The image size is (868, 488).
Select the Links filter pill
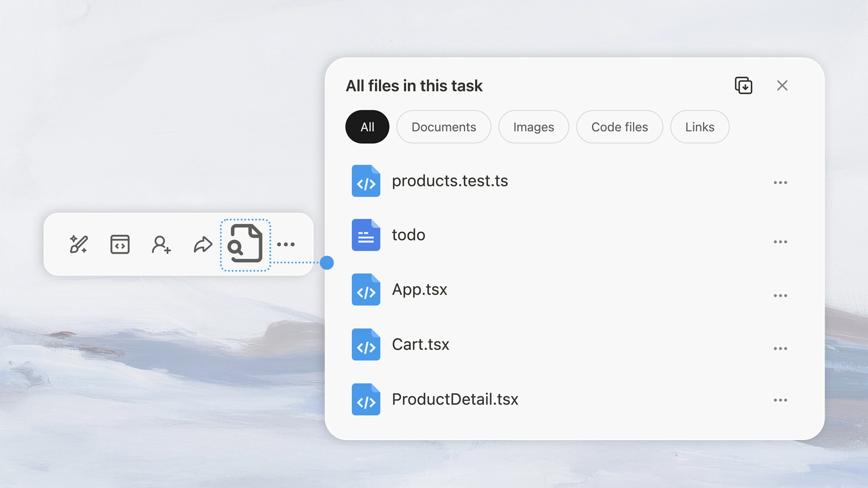tap(699, 127)
